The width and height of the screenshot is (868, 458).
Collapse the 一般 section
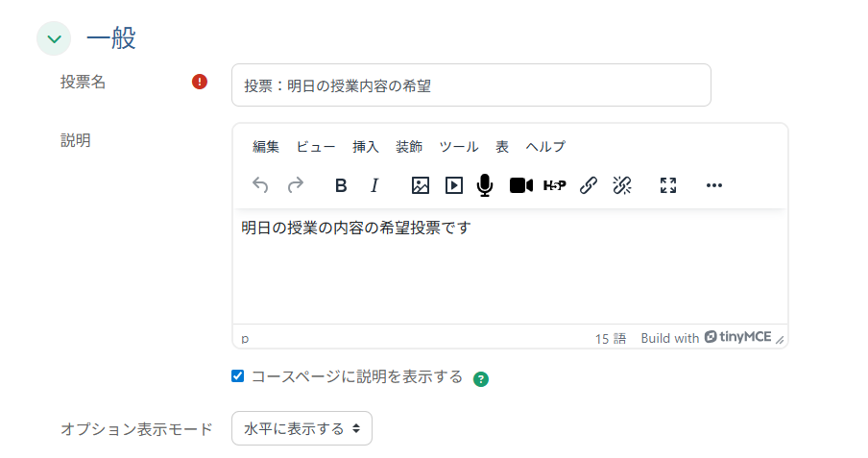[x=54, y=39]
